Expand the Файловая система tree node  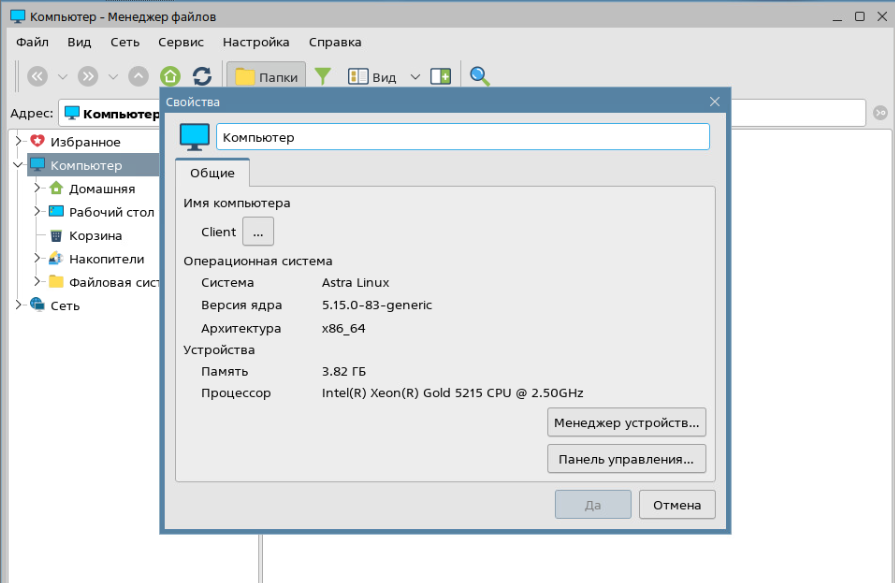(37, 282)
